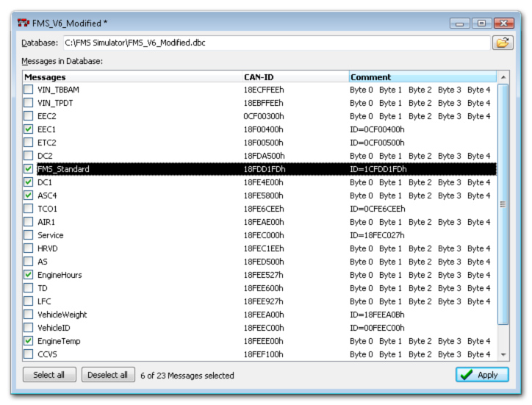
Task: Sort by the CAN-ID column header
Action: [x=295, y=77]
